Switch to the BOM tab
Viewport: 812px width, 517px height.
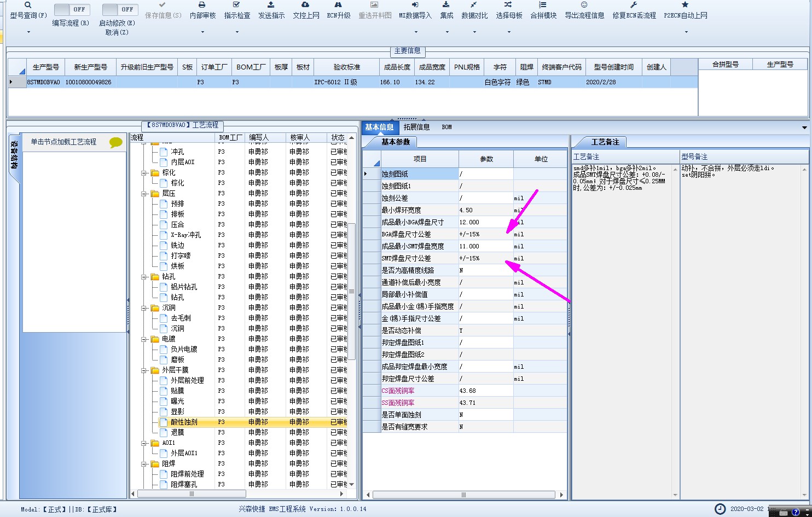447,127
